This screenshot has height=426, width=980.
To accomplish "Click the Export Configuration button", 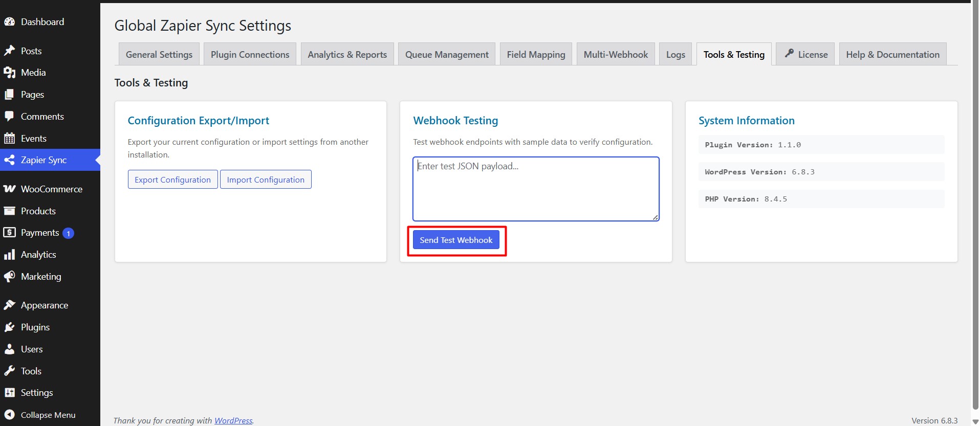I will point(172,180).
